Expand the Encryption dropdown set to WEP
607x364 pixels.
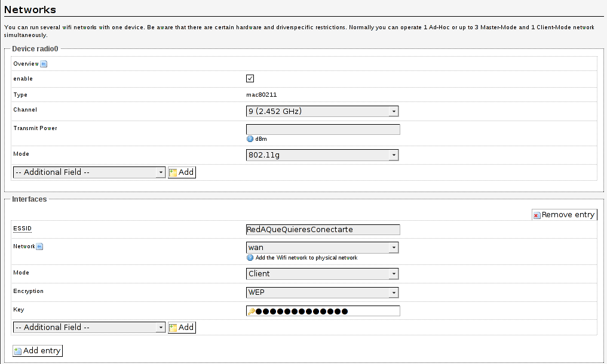pyautogui.click(x=322, y=292)
